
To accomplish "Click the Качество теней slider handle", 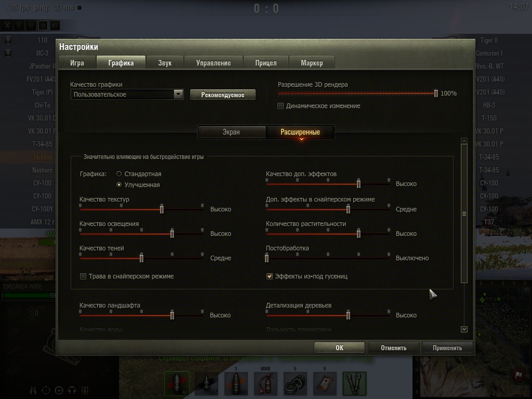I will (x=141, y=258).
